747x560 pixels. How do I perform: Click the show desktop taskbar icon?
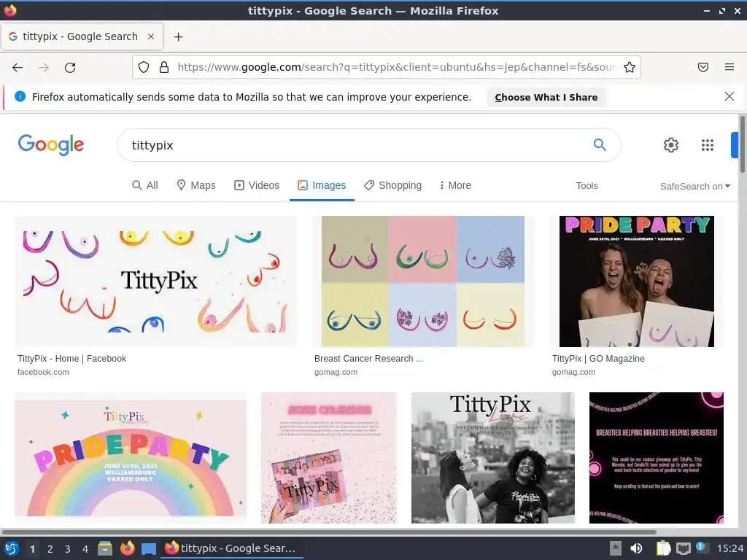click(x=149, y=549)
